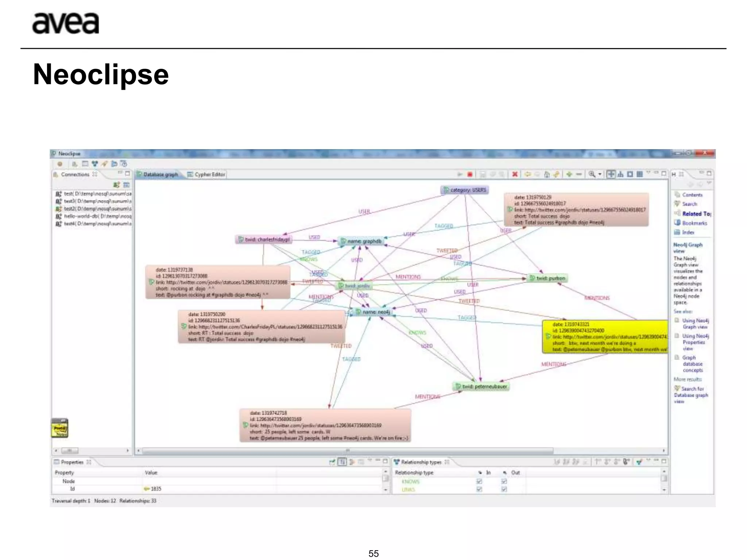Click the new connection icon in Connections panel
The height and width of the screenshot is (560, 747).
[116, 185]
